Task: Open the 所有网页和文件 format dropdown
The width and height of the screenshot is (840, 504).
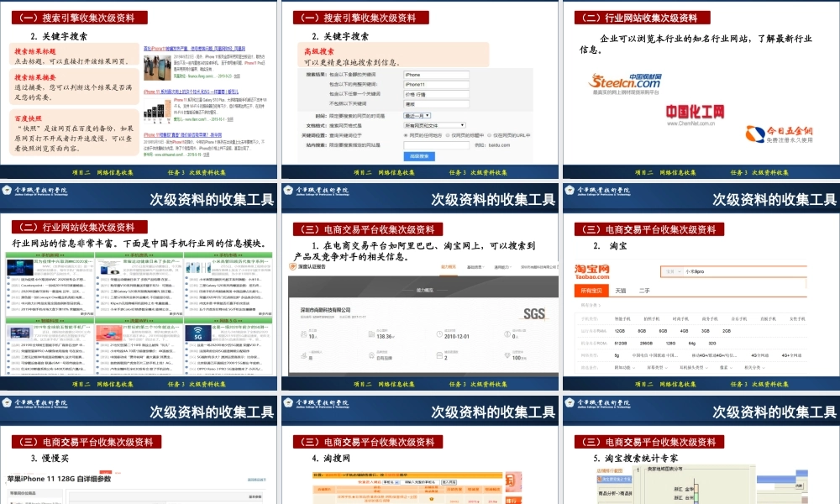Action: (433, 125)
